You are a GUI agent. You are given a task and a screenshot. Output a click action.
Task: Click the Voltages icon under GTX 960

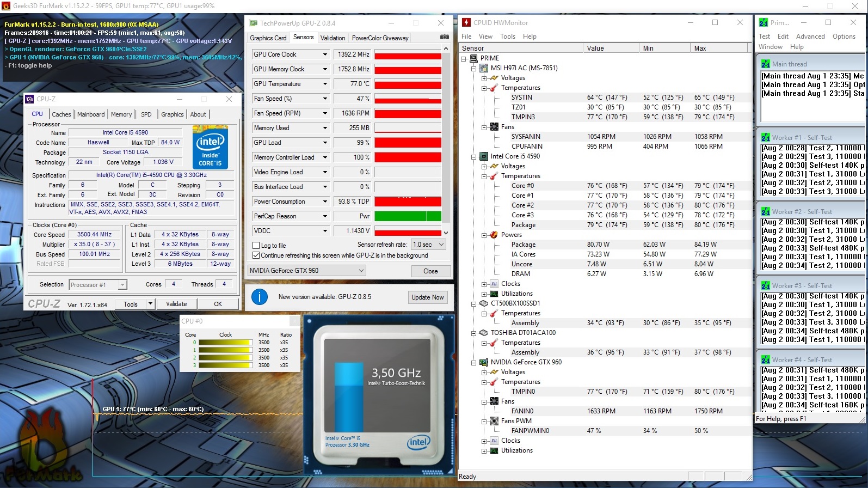point(494,372)
